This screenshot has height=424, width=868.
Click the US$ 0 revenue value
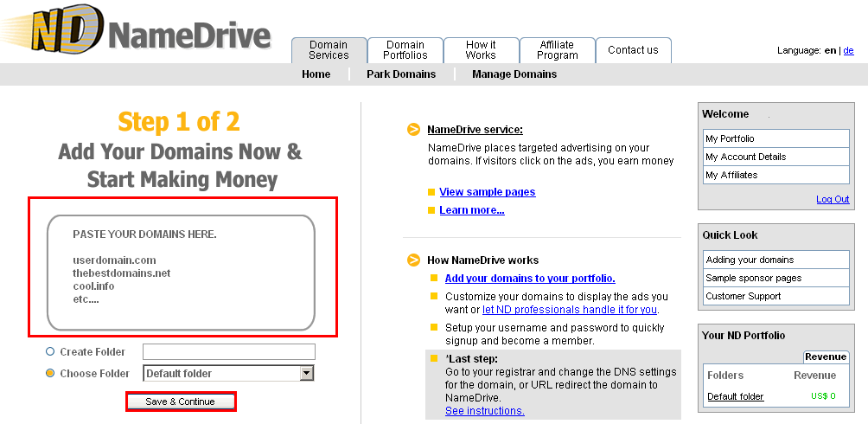coord(823,396)
